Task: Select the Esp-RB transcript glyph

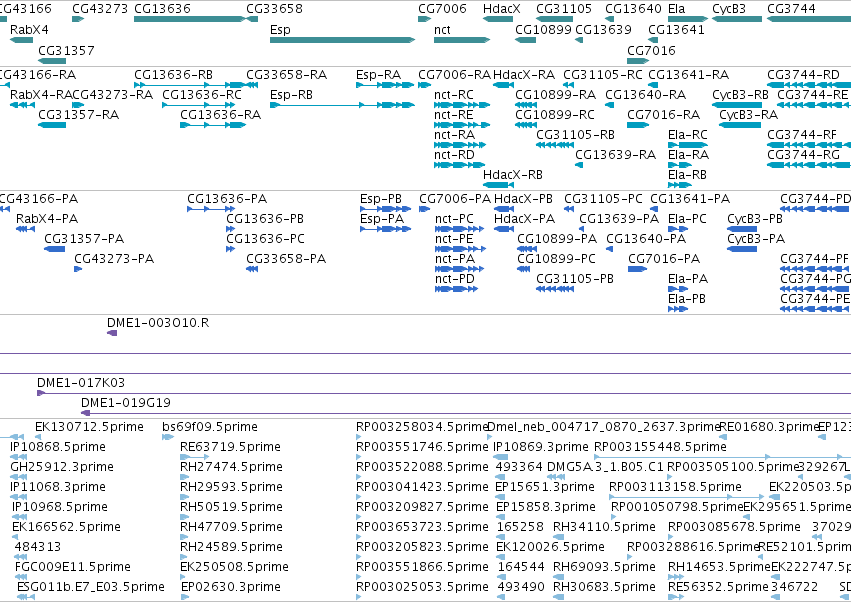Action: (342, 105)
